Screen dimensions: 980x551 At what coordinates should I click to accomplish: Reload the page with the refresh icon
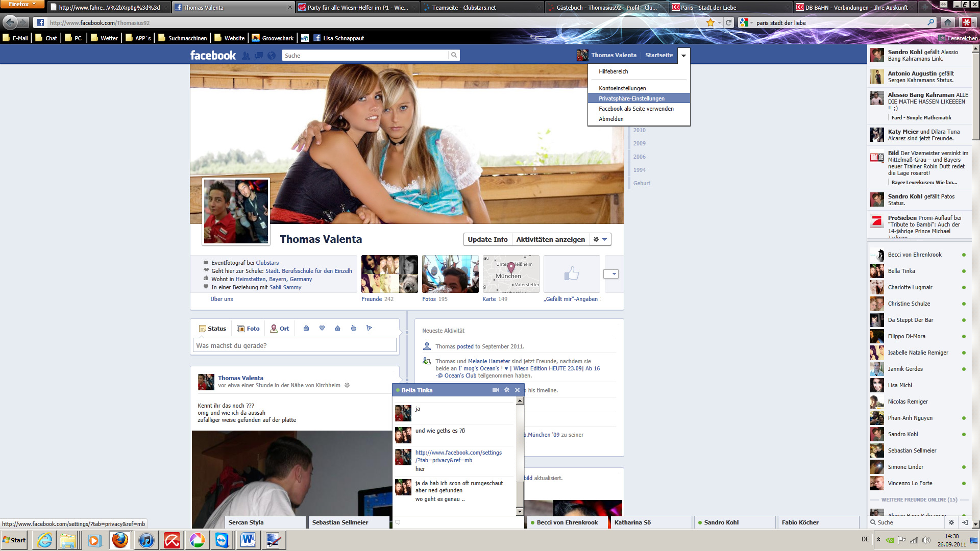[729, 22]
